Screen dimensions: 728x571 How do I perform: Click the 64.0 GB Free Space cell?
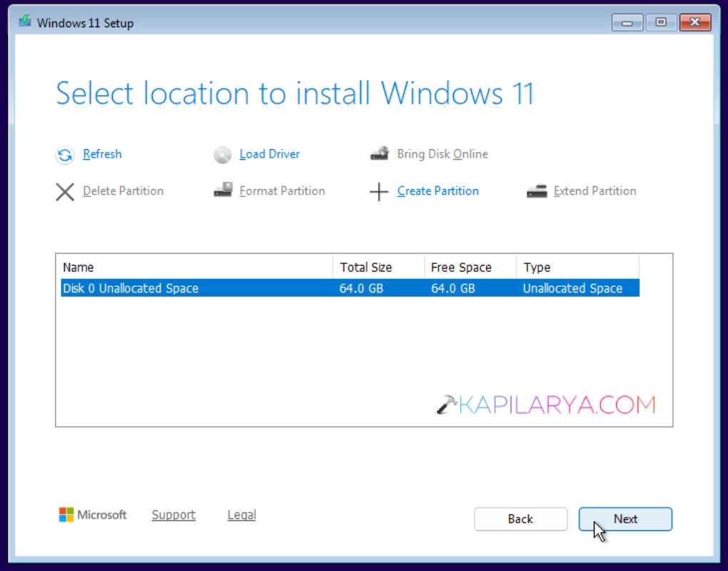[453, 288]
